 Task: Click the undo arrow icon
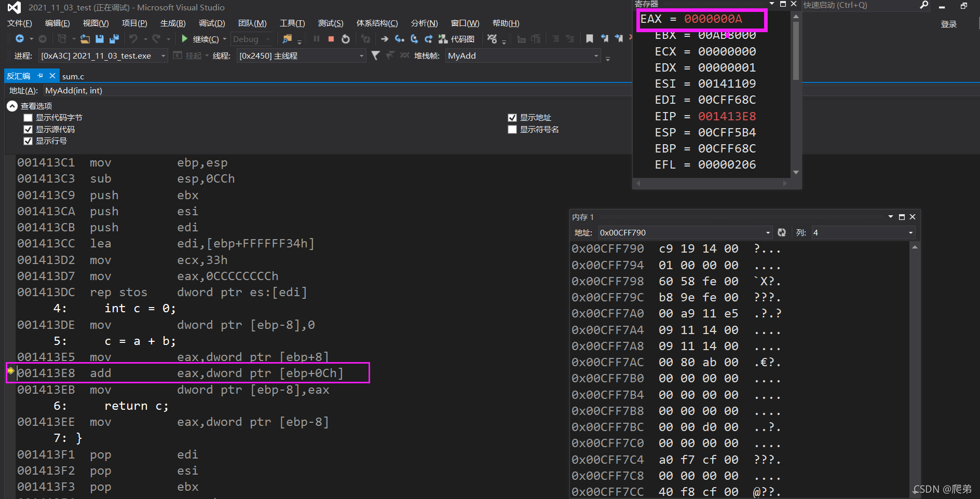[133, 39]
